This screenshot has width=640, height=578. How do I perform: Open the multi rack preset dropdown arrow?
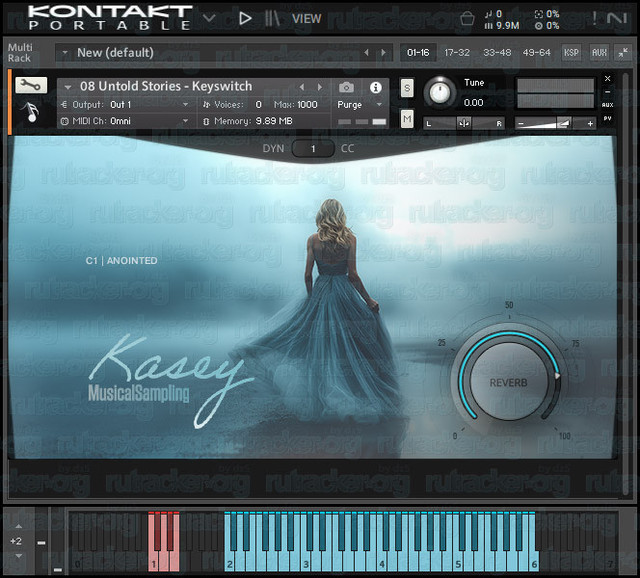pos(64,52)
